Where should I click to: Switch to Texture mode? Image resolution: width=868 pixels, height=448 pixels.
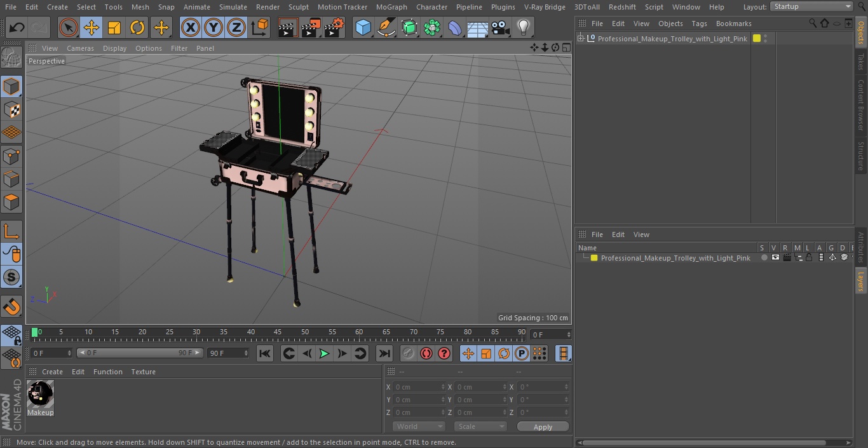(x=11, y=109)
